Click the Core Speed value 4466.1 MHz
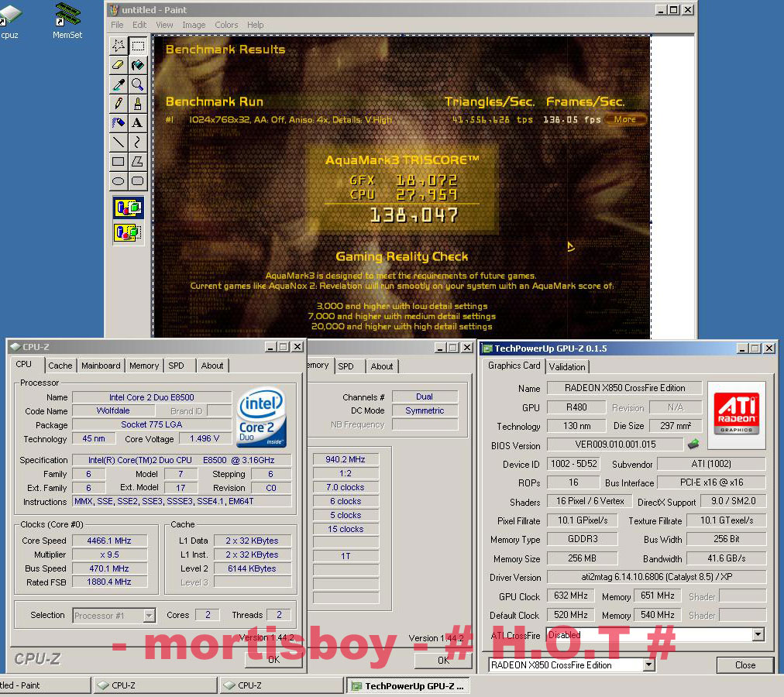The height and width of the screenshot is (697, 784). point(109,541)
